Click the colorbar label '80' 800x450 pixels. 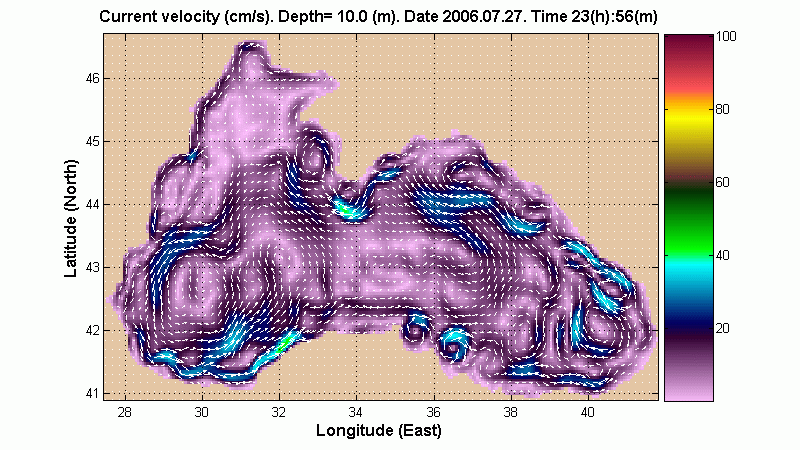coord(722,109)
